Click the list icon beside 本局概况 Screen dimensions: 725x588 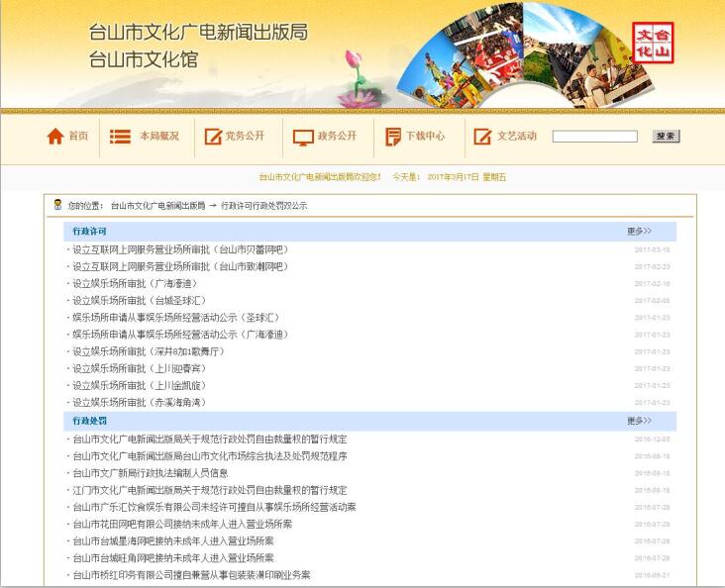point(120,137)
